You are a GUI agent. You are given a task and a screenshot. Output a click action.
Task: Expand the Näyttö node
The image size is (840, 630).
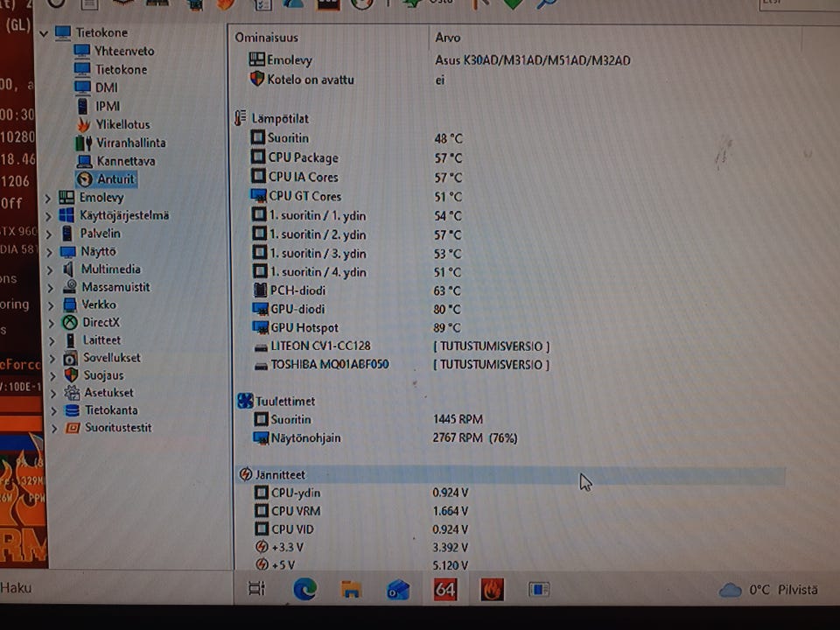[49, 252]
